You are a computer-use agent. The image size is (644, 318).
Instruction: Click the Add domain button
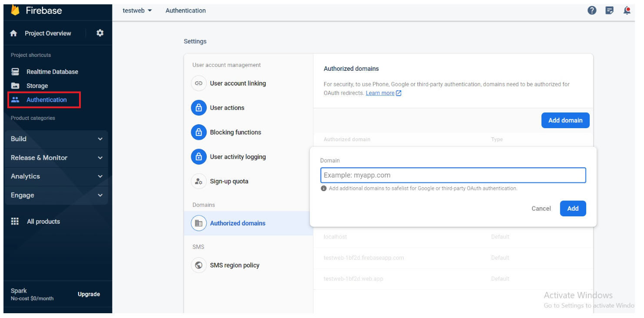565,120
